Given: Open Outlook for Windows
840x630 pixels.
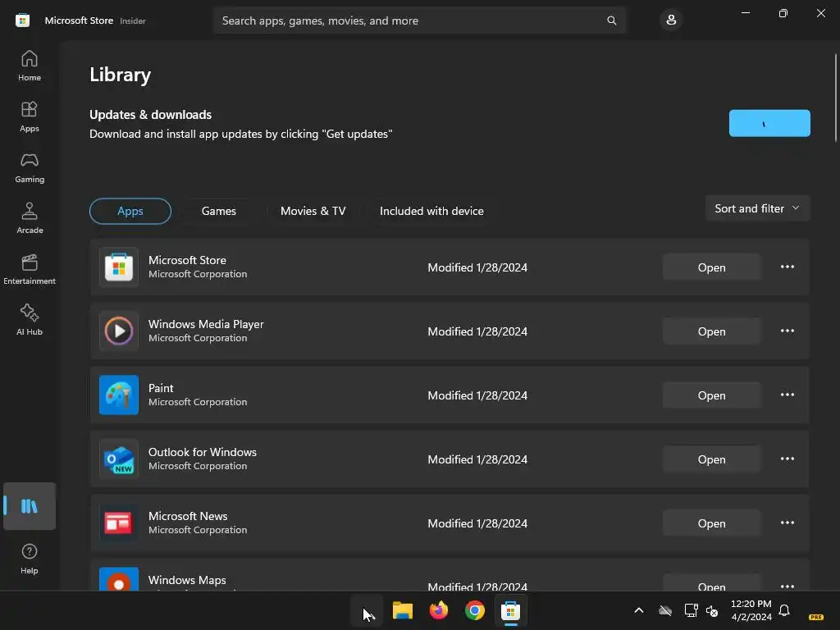Looking at the screenshot, I should [711, 459].
